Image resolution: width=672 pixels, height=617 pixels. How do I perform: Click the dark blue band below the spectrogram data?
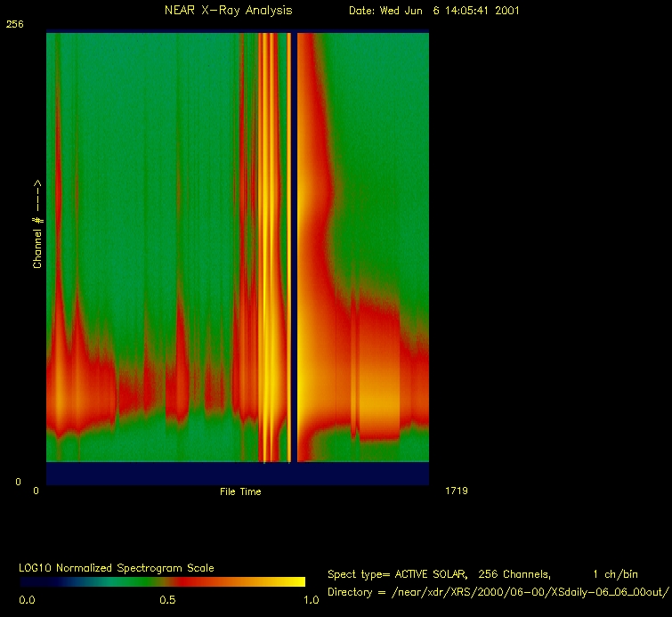(237, 473)
